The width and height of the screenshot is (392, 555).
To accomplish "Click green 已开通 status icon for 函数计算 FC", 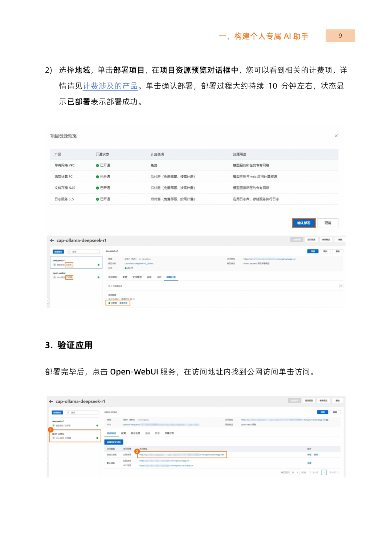I will point(97,177).
